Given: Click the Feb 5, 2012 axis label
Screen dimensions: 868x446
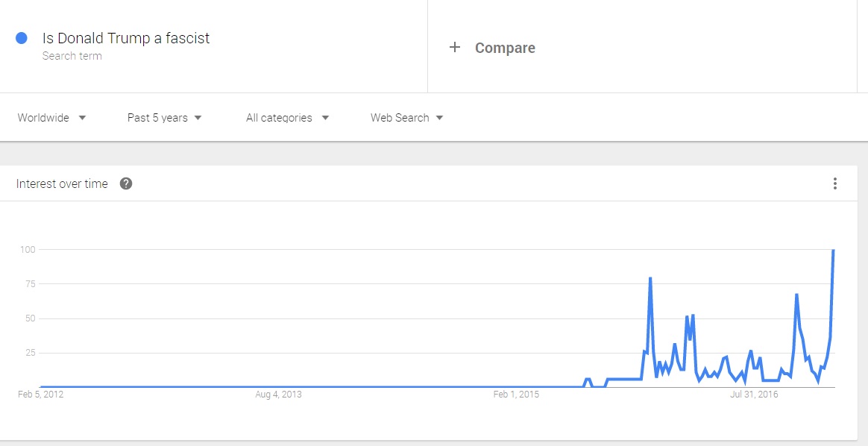Looking at the screenshot, I should pyautogui.click(x=41, y=395).
